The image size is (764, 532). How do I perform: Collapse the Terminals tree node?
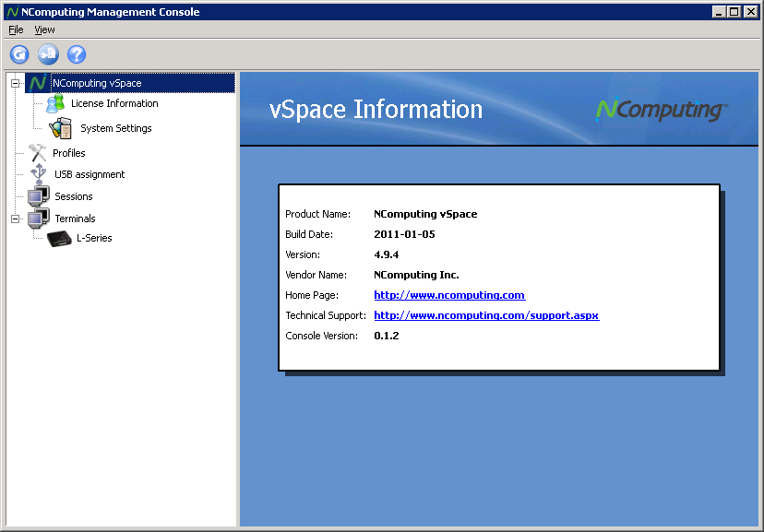(15, 219)
